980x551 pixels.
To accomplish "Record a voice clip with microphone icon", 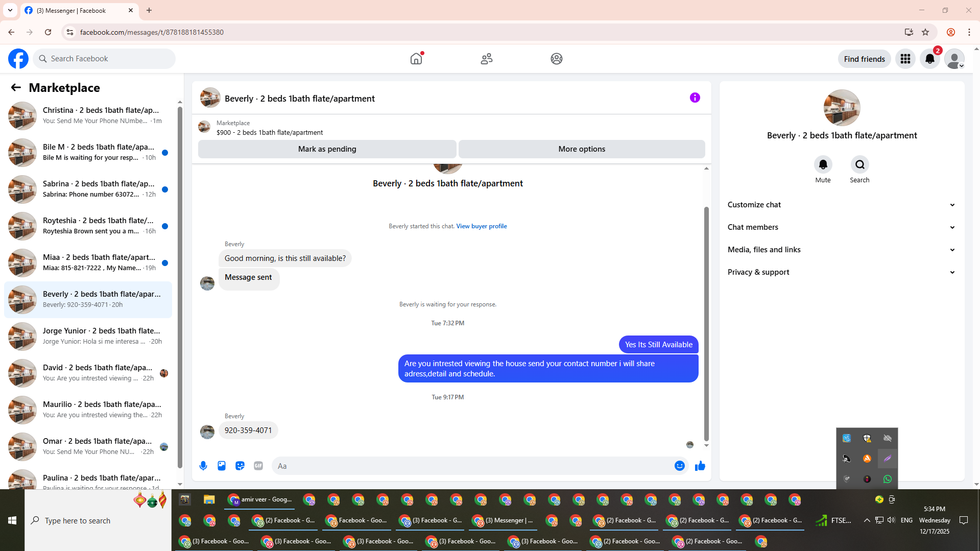I will point(203,466).
